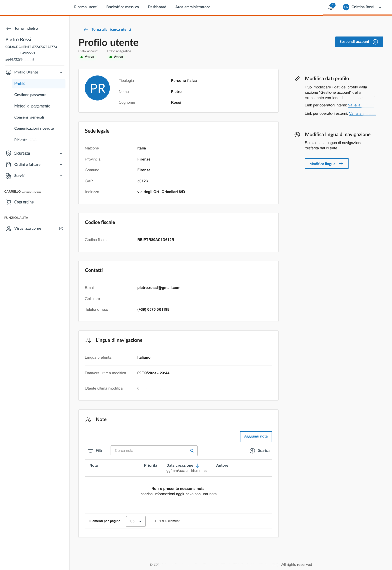Open the Backoffice massivo menu item

point(122,7)
